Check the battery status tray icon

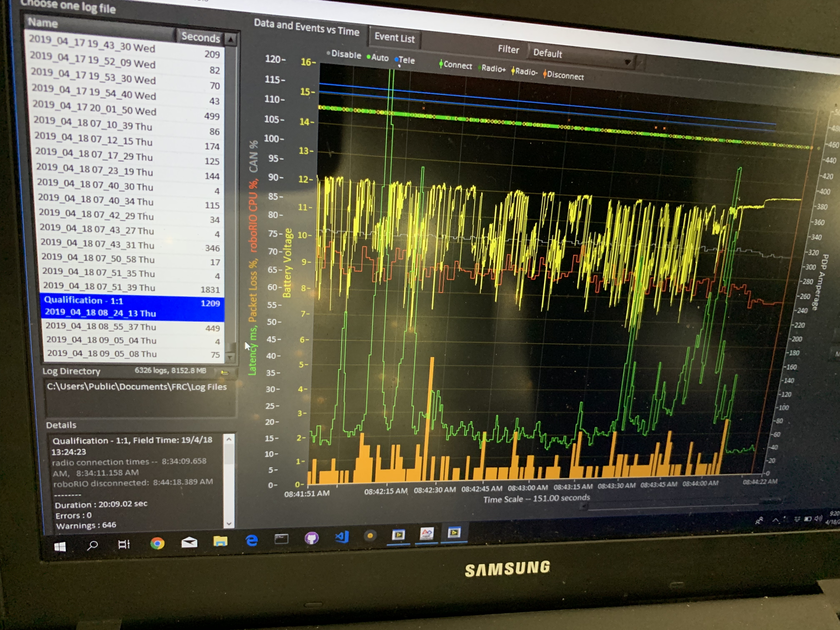point(808,519)
